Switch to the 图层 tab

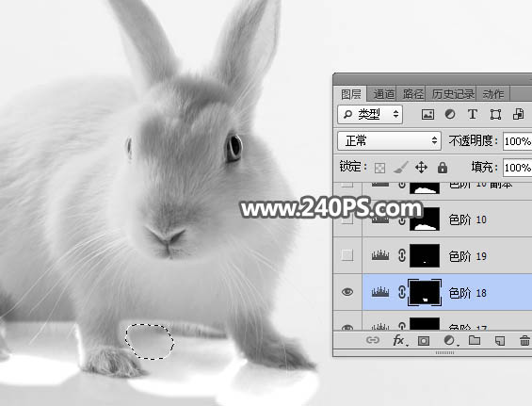pos(351,94)
